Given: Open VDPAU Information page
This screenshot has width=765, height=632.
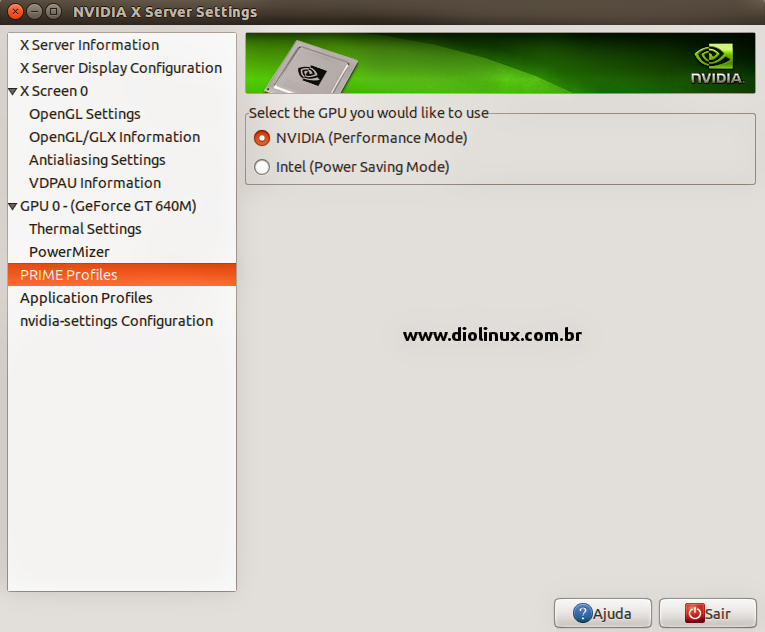Looking at the screenshot, I should (95, 183).
